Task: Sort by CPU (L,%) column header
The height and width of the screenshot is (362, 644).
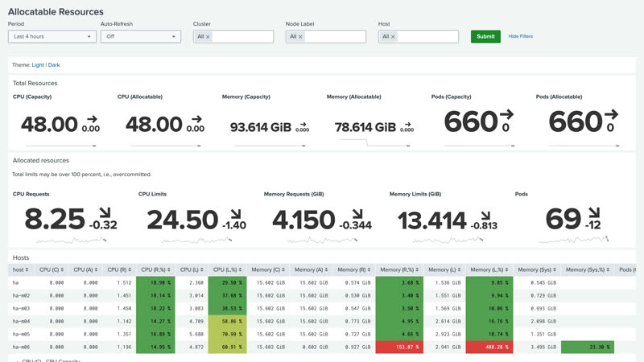Action: (227, 269)
